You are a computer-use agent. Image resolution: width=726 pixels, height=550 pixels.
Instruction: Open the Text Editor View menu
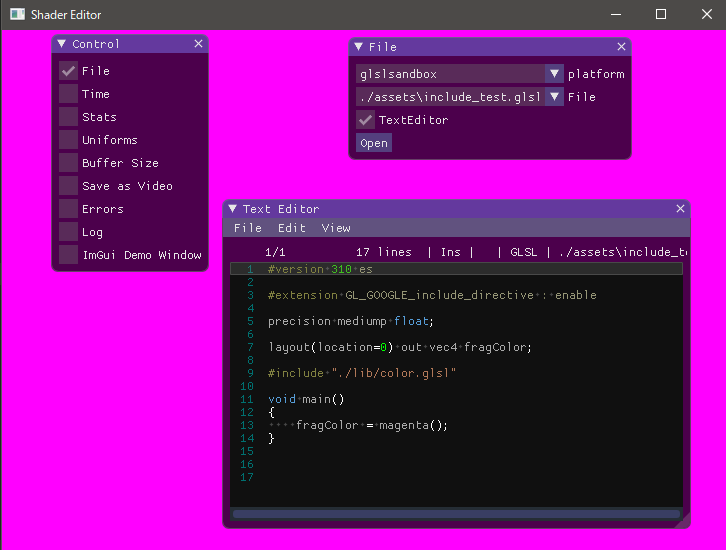coord(336,228)
